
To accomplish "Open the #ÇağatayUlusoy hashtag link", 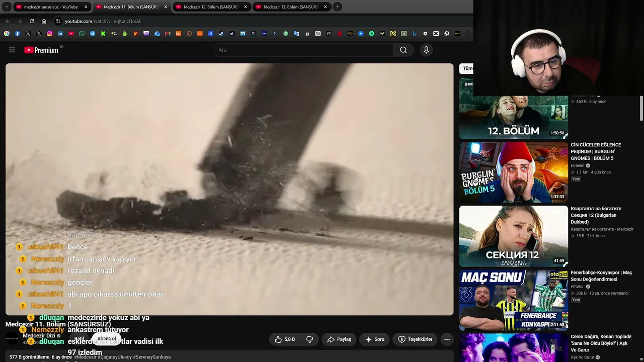I will click(x=114, y=357).
